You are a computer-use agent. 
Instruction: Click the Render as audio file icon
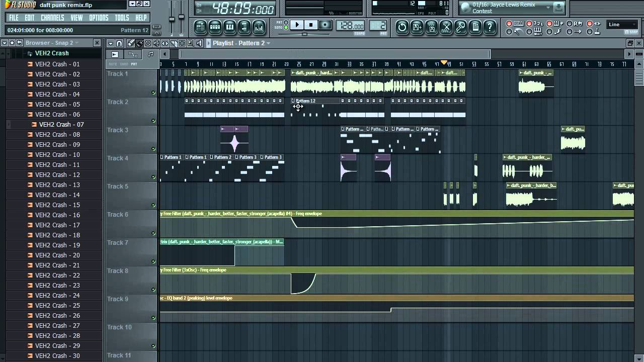coord(431,27)
